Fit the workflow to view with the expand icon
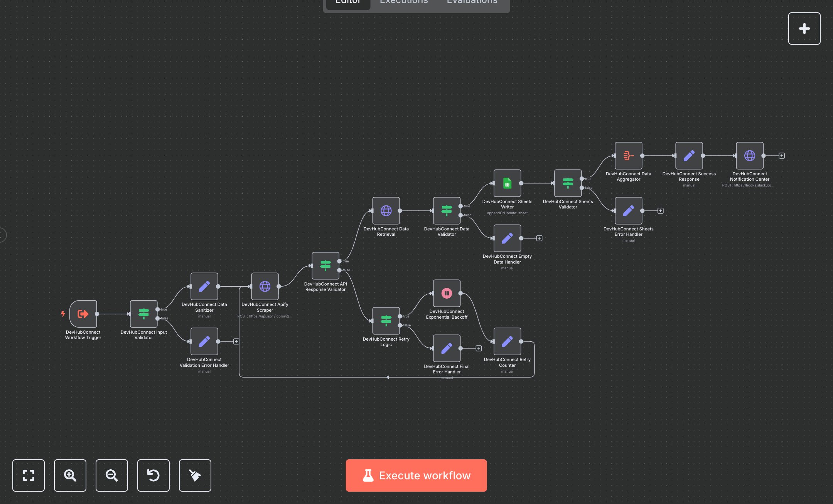Screen dimensions: 833x504 coord(28,475)
